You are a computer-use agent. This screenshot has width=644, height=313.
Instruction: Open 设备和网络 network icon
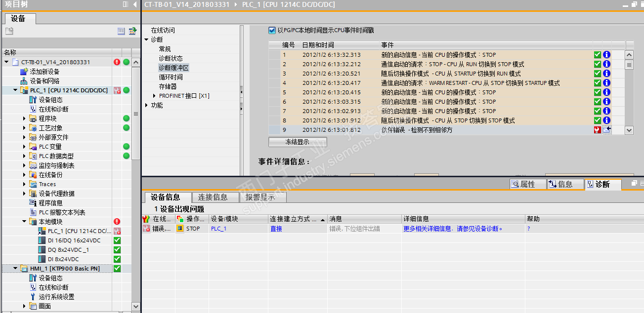(23, 81)
